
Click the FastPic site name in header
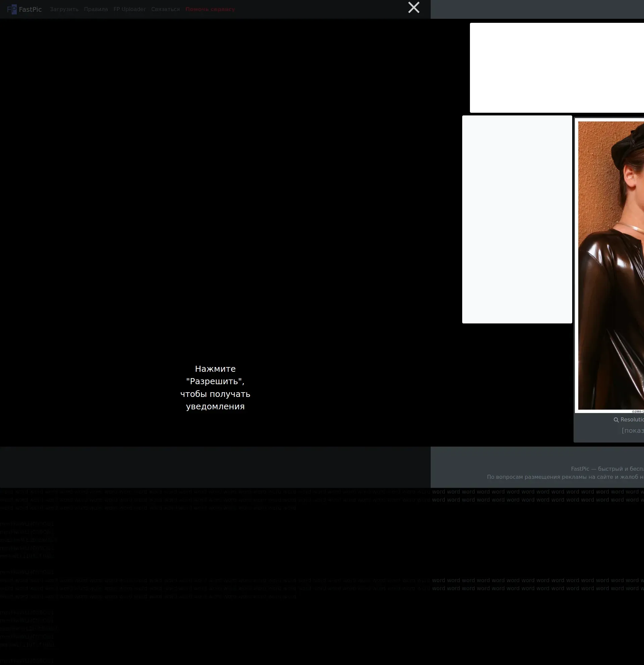point(30,9)
